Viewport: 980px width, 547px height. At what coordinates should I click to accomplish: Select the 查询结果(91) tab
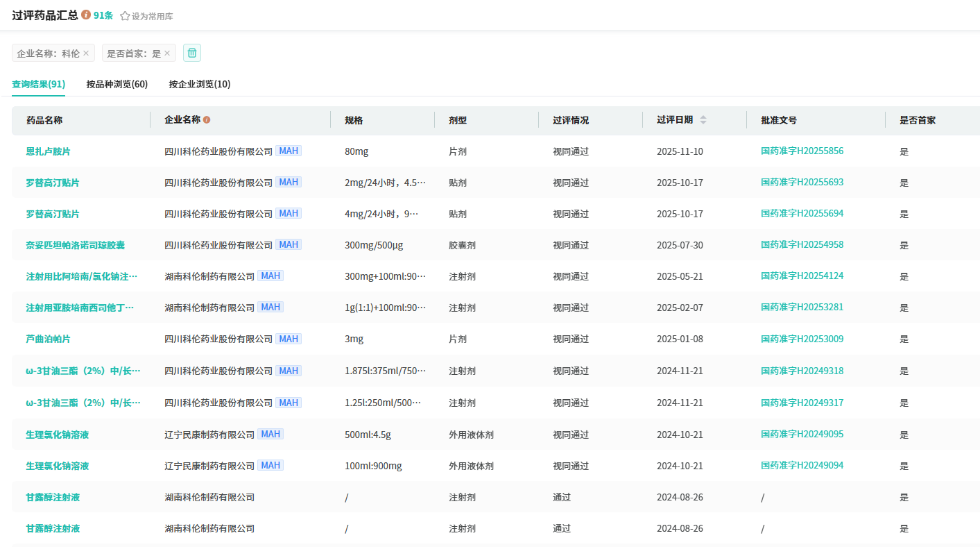coord(39,84)
